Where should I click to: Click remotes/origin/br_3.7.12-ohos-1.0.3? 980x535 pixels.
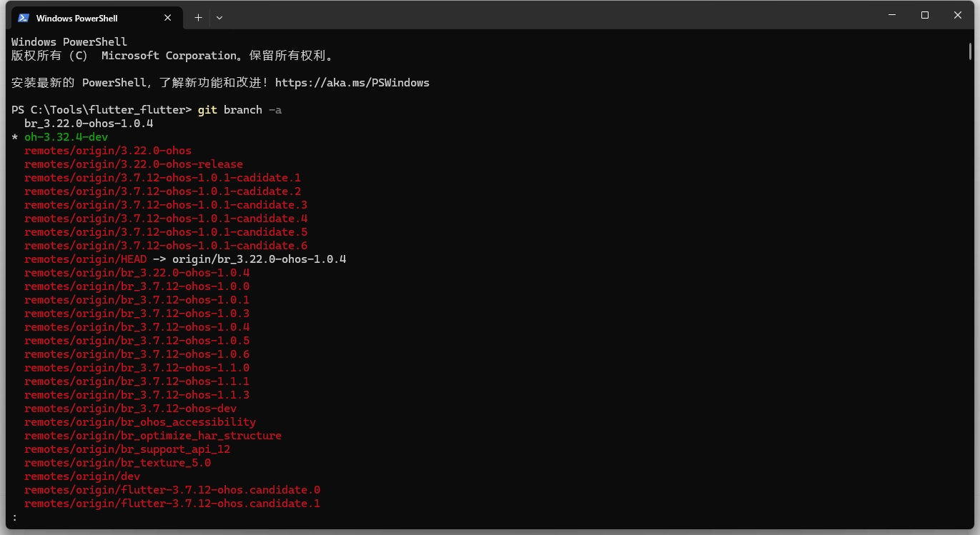[x=137, y=314]
